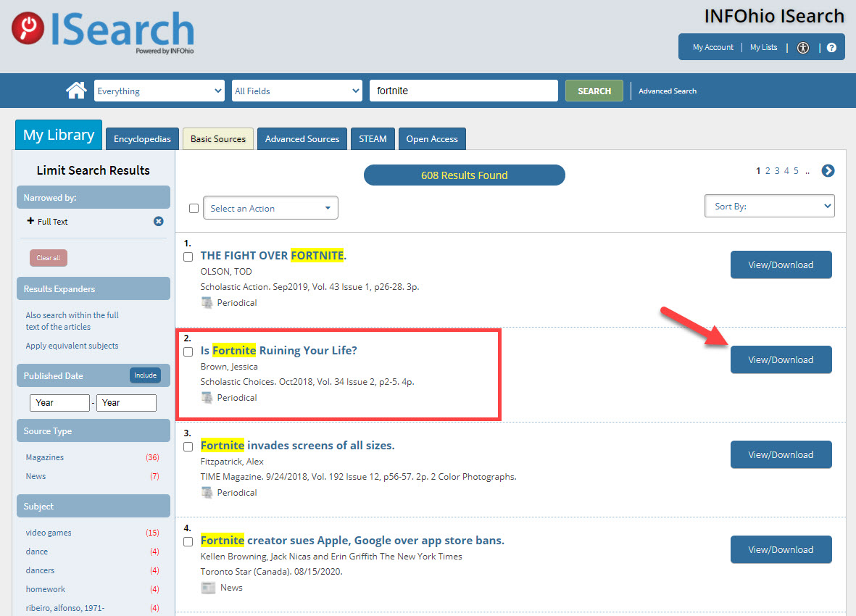Click the Clear all button
This screenshot has height=616, width=856.
(49, 257)
